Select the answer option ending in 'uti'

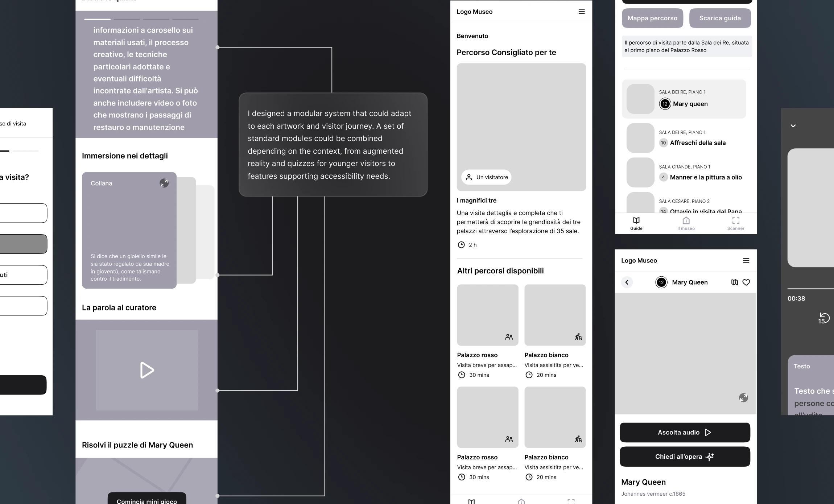click(24, 275)
